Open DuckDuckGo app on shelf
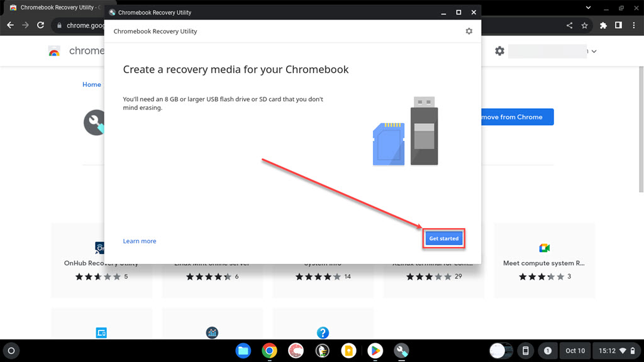 (x=323, y=351)
